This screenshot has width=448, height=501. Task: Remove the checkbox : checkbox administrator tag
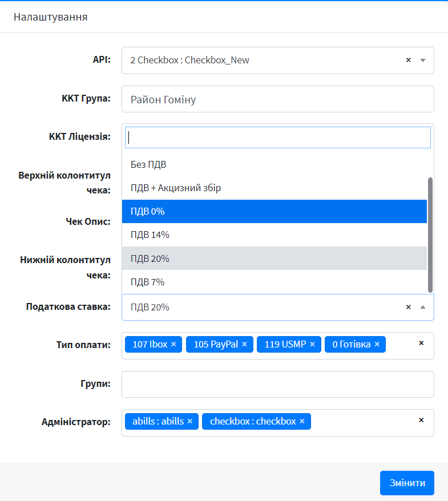(302, 422)
